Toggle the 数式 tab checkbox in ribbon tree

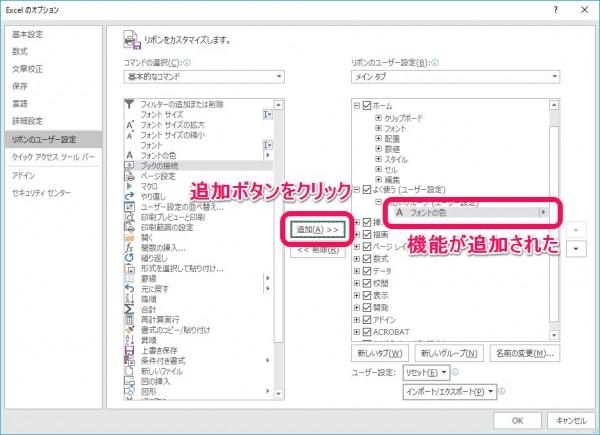coord(367,259)
